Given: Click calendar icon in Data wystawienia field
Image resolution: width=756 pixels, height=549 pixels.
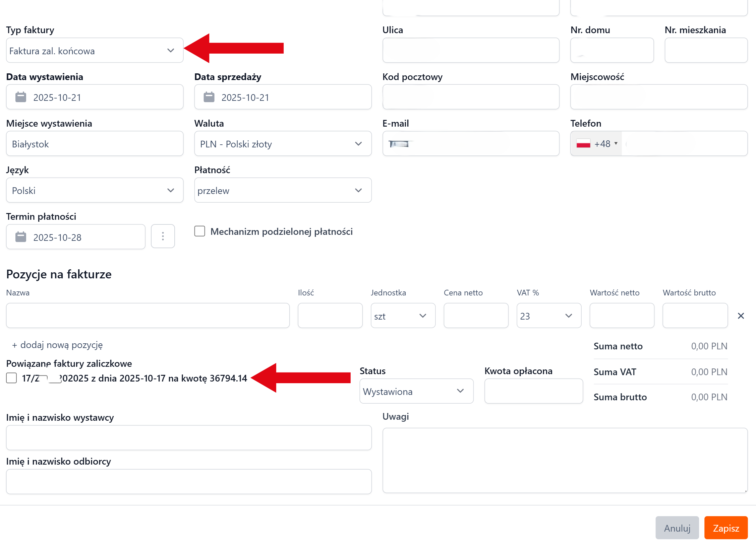Looking at the screenshot, I should [21, 97].
